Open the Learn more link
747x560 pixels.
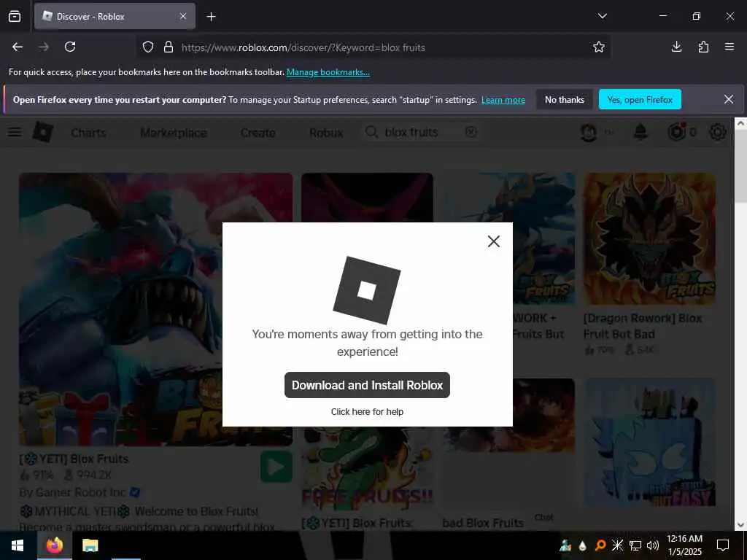point(503,100)
